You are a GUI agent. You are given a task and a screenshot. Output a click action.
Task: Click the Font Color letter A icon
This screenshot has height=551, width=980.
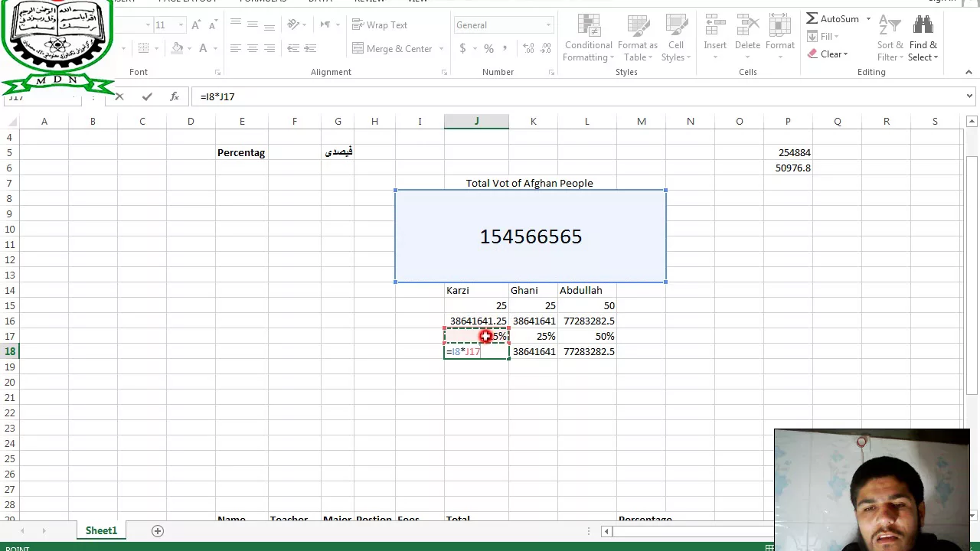pyautogui.click(x=203, y=48)
